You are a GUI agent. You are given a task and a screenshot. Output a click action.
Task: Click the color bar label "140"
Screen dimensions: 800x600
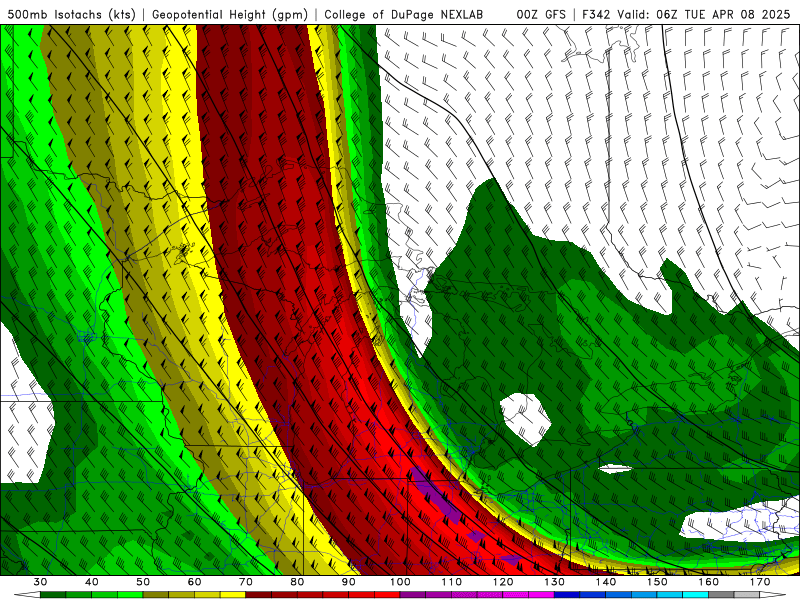(x=606, y=582)
